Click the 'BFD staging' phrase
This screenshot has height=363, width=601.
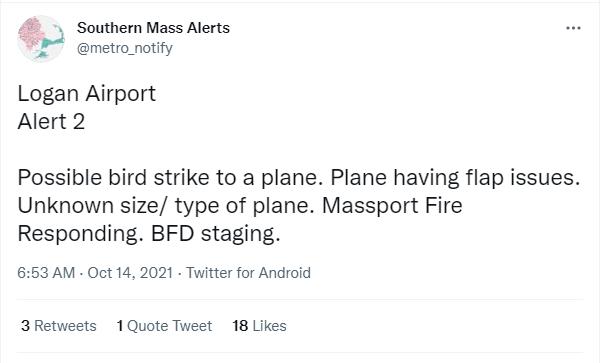coord(216,234)
